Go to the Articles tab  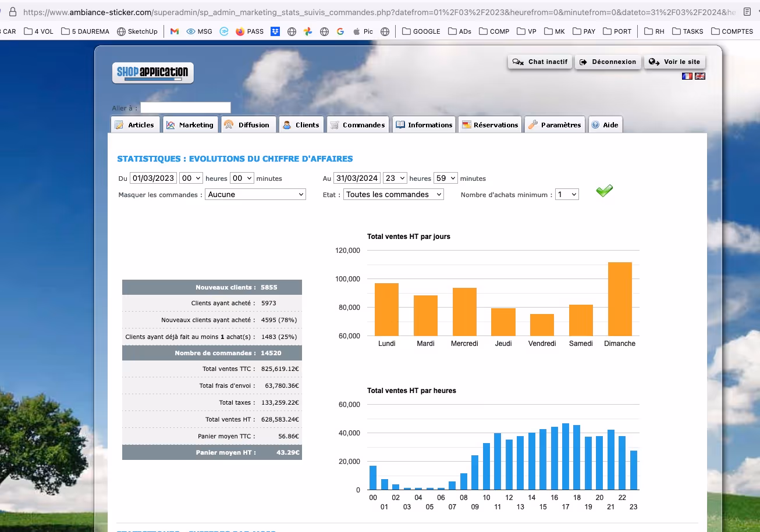[x=135, y=124]
